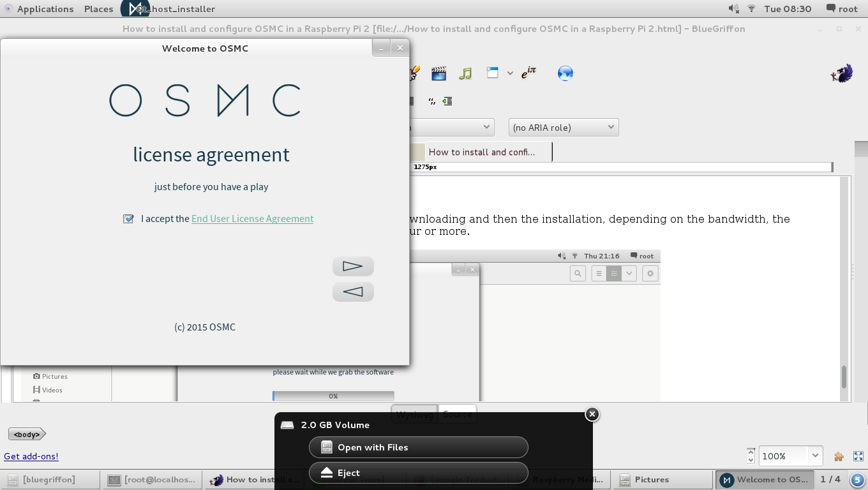Insert math formula e^iπ icon
868x490 pixels.
click(x=528, y=73)
